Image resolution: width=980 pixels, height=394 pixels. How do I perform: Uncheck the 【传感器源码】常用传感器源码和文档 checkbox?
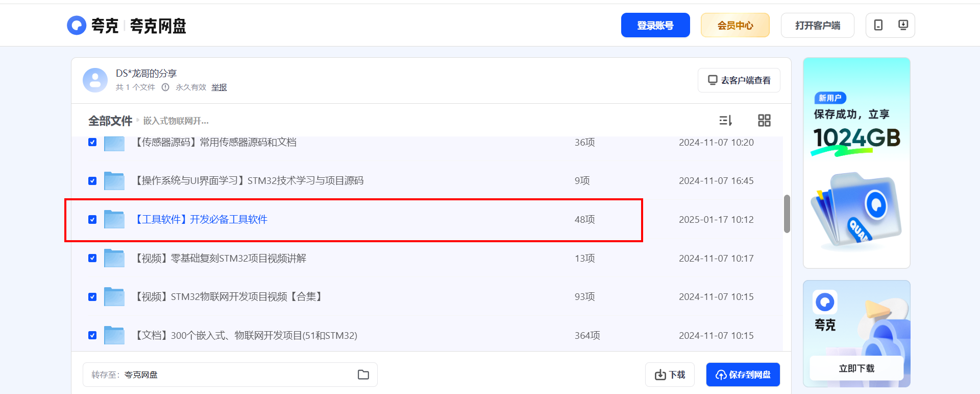(92, 143)
